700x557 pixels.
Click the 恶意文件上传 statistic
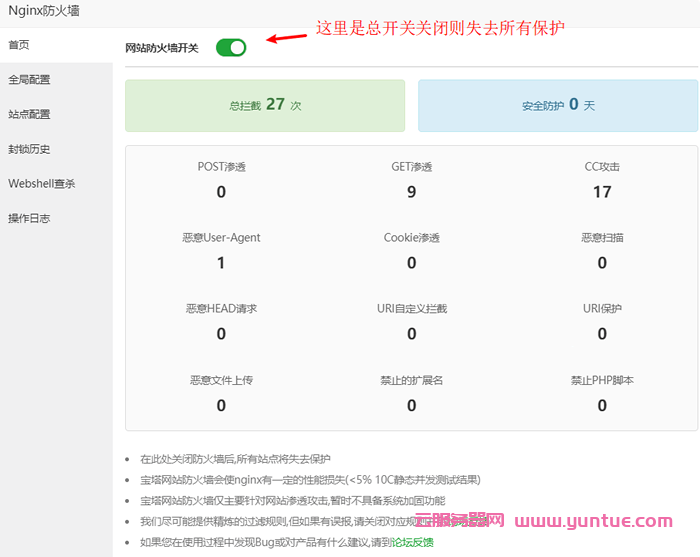pos(221,405)
